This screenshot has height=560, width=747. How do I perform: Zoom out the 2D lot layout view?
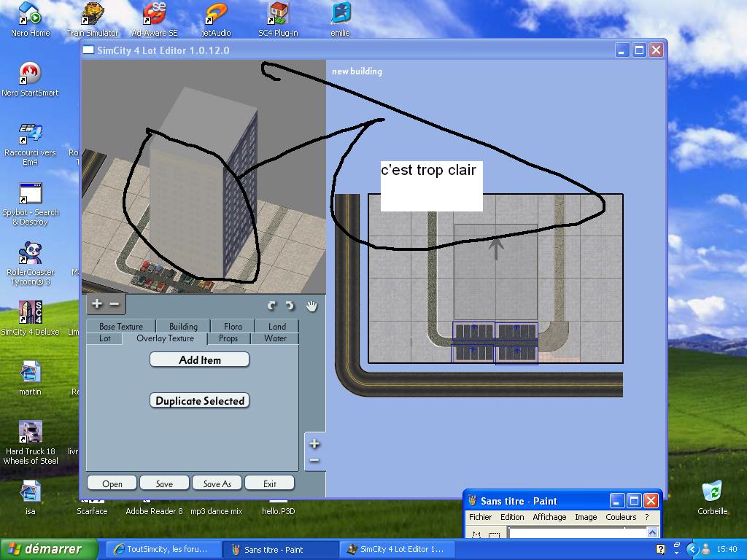[314, 460]
